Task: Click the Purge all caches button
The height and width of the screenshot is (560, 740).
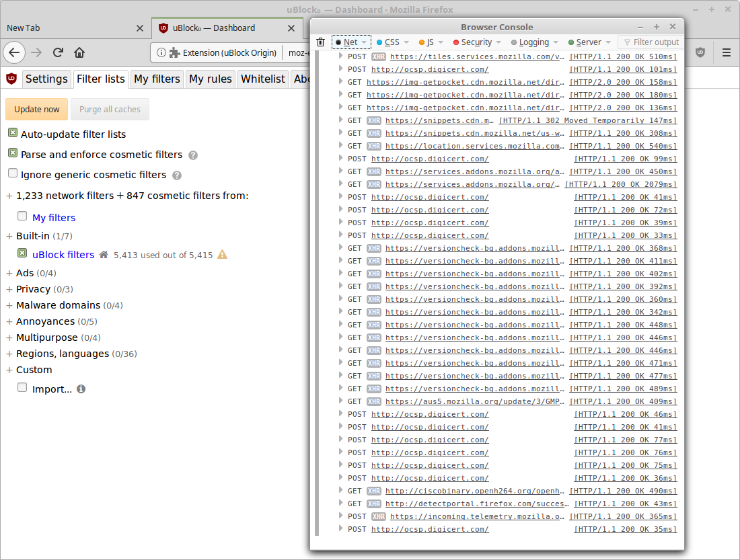Action: pos(110,109)
